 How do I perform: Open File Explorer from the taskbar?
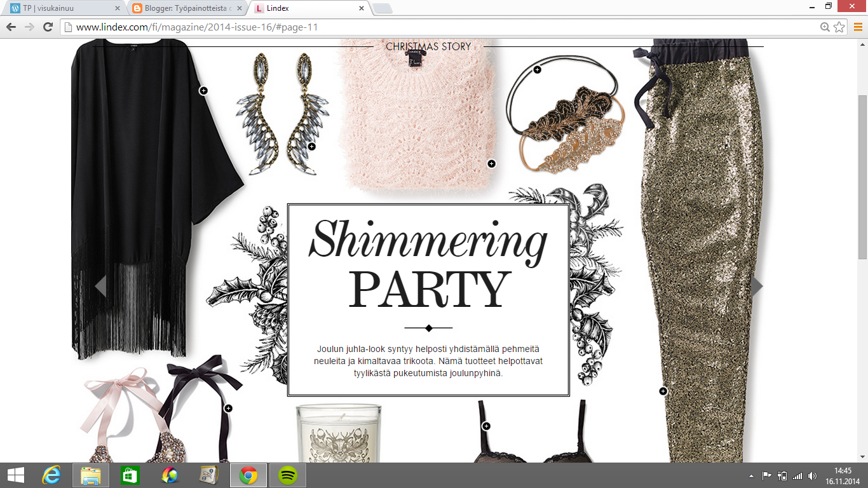(91, 475)
